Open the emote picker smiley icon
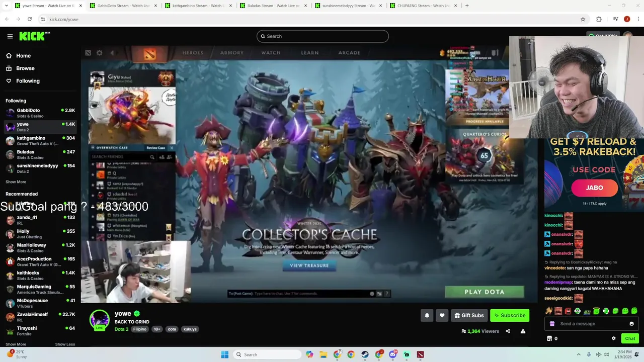Screen dimensions: 644x362 (x=632, y=324)
